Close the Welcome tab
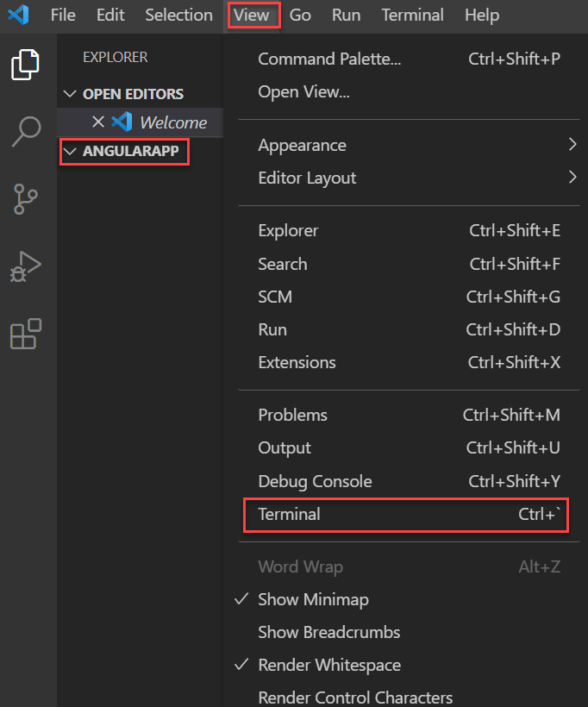 click(x=97, y=122)
